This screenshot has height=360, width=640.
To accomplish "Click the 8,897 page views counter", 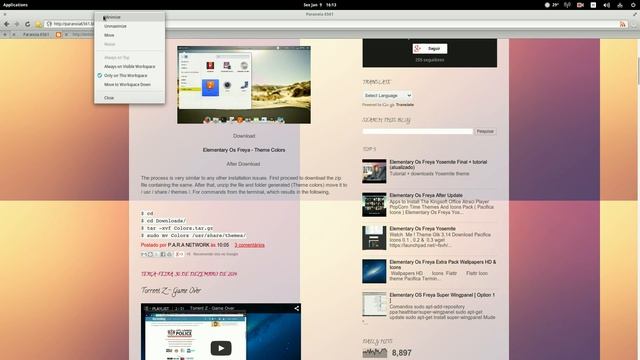I will coord(401,353).
